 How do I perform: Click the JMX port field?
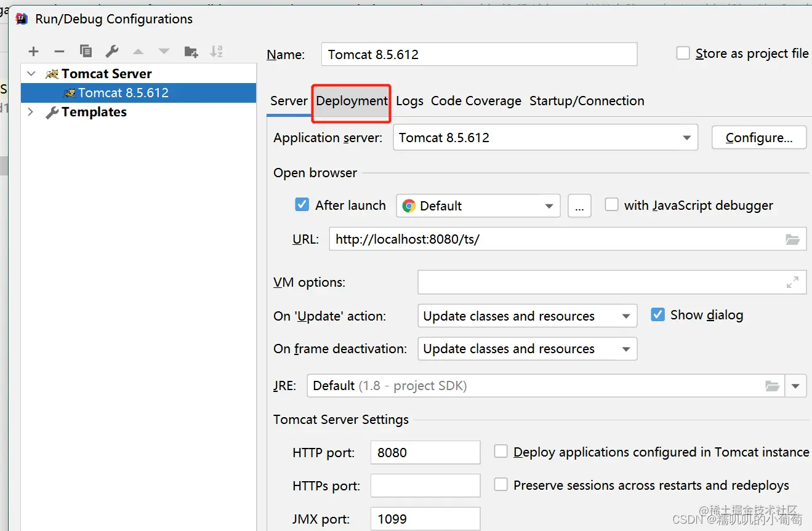[425, 519]
